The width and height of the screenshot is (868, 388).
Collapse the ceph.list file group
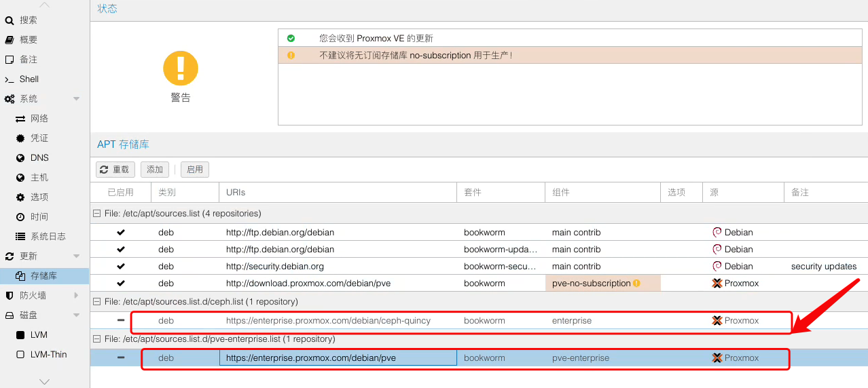click(x=96, y=302)
